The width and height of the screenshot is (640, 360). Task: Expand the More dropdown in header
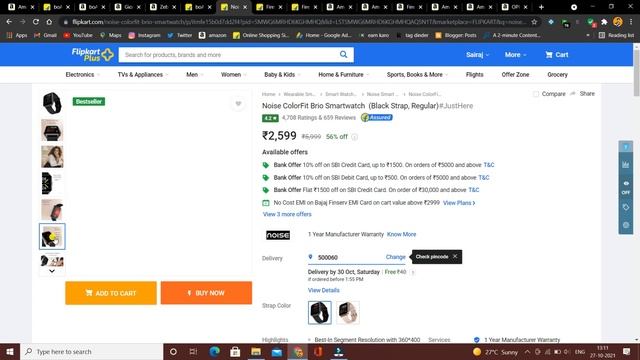[x=516, y=55]
